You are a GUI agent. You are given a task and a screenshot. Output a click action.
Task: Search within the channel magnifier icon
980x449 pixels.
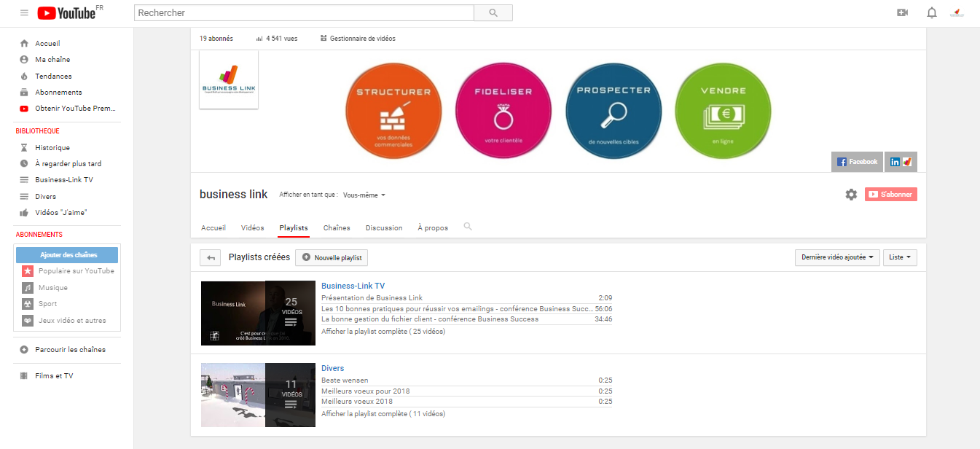pos(468,227)
